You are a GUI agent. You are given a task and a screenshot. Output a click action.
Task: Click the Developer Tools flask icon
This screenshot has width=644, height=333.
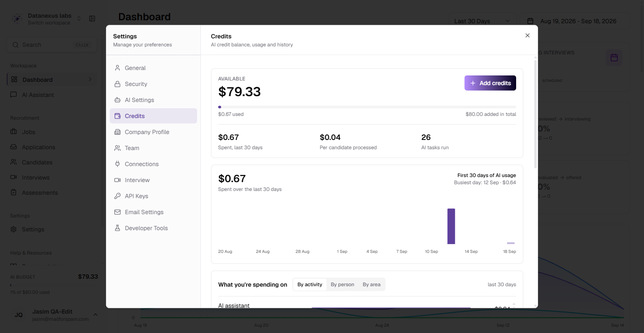[x=117, y=228]
